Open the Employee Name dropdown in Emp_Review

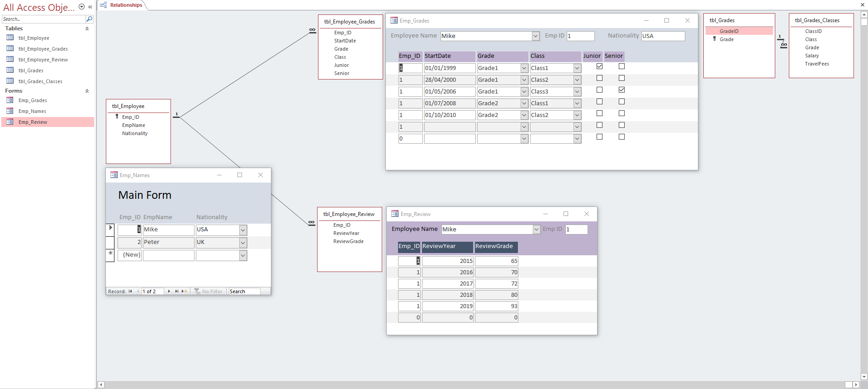pos(536,229)
